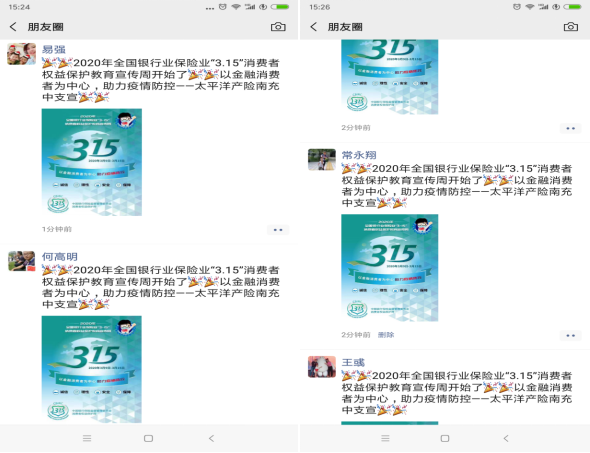Tap the post text in 王彧's moment
Viewport: 590px width, 453px height.
(x=457, y=393)
